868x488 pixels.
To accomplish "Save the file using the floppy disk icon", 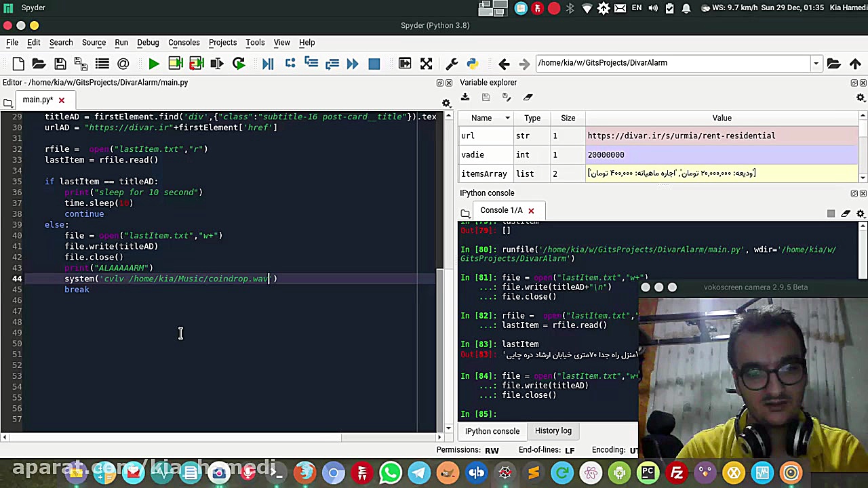I will [x=60, y=64].
